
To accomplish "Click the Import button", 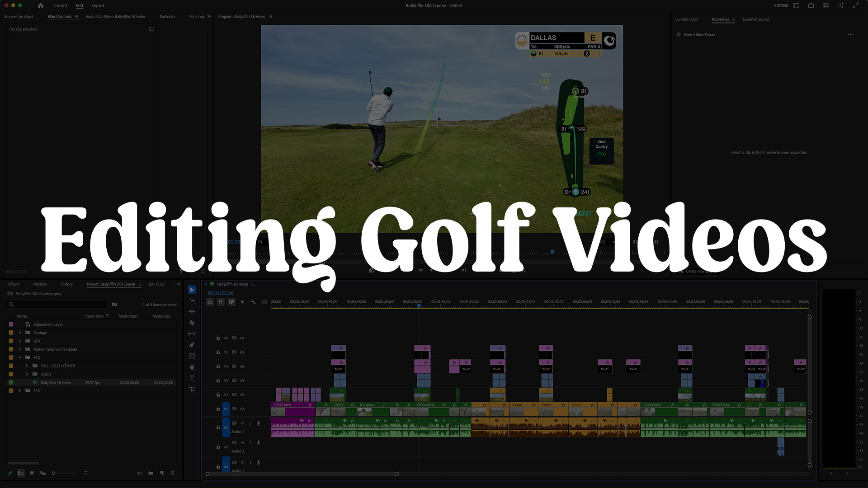I will [61, 5].
